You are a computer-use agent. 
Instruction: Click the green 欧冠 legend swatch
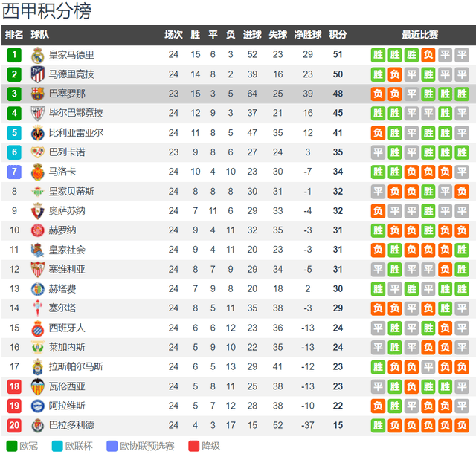[12, 446]
